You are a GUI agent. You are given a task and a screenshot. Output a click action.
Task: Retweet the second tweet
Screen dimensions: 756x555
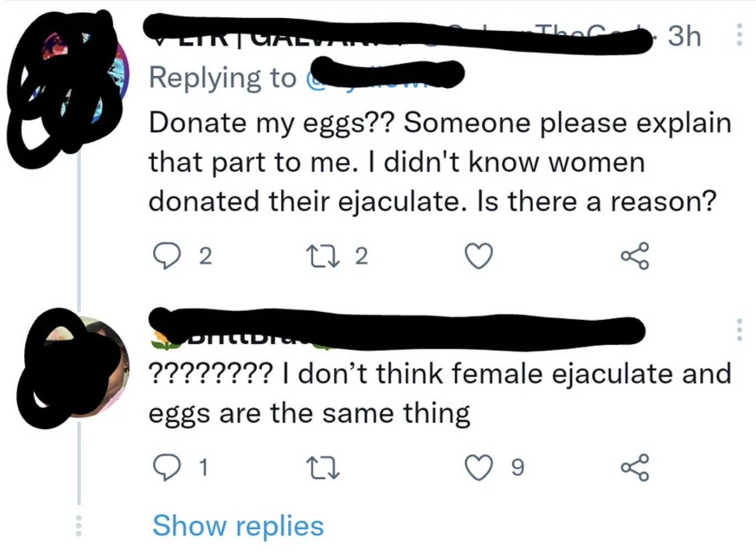click(x=323, y=468)
